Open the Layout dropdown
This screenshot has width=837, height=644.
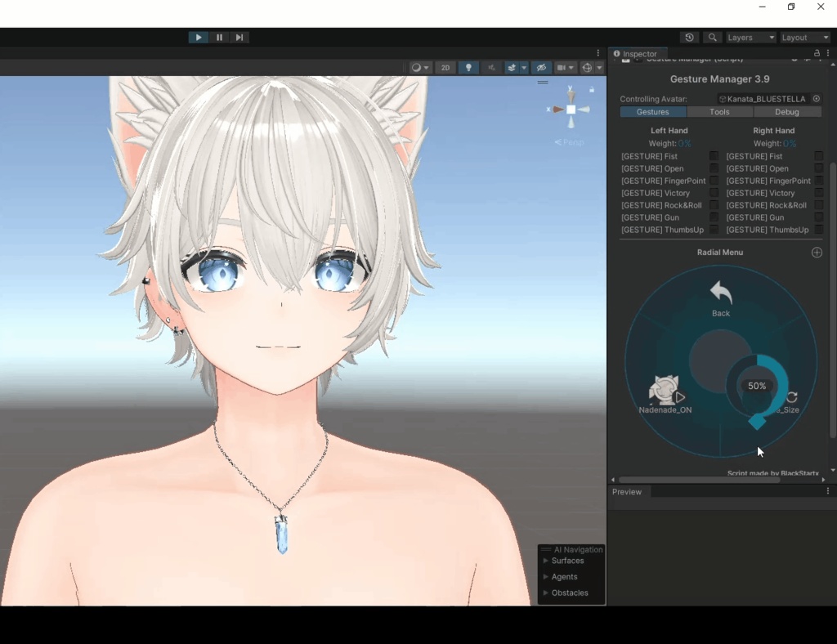804,37
